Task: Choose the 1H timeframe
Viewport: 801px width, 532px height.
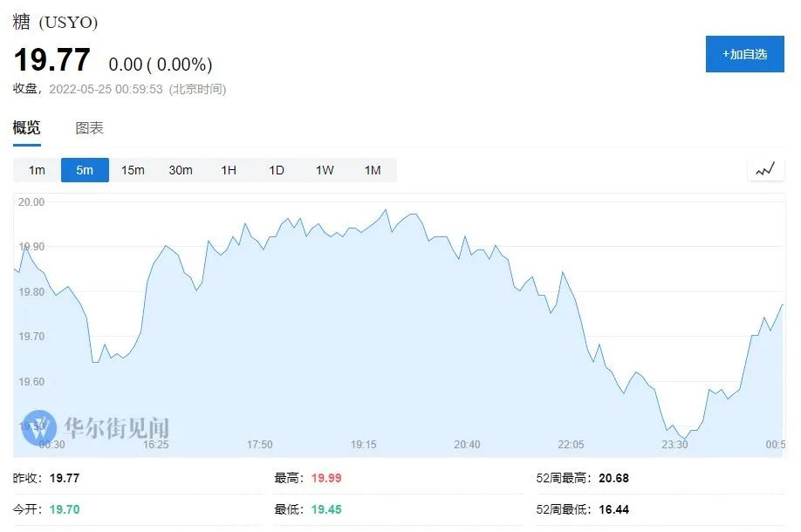Action: point(229,170)
